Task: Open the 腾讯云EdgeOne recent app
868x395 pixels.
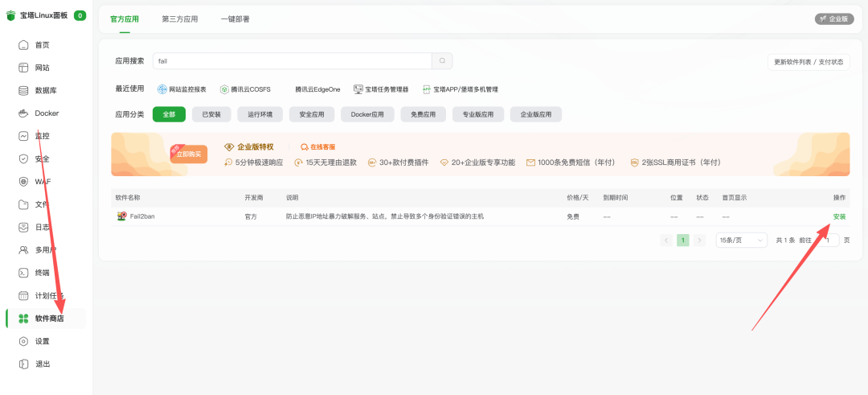Action: click(317, 89)
